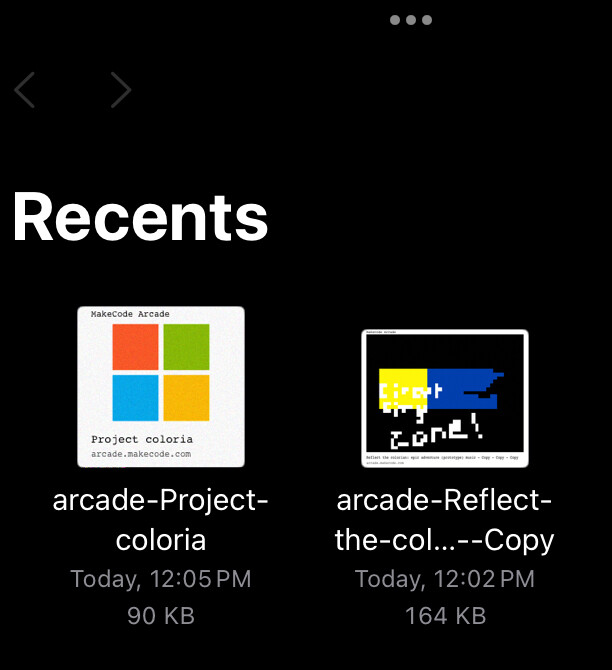Go back with the left chevron
The height and width of the screenshot is (670, 612).
(x=24, y=90)
